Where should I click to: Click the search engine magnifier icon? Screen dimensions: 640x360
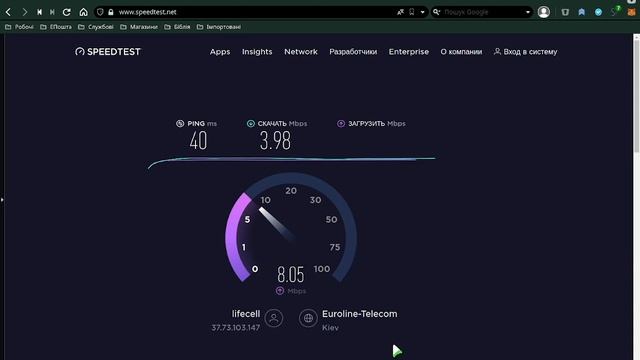(x=436, y=12)
